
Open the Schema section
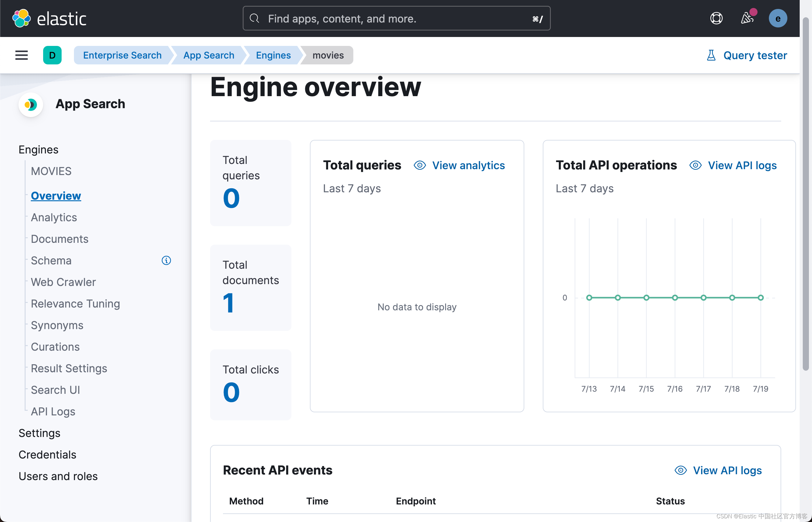[51, 261]
